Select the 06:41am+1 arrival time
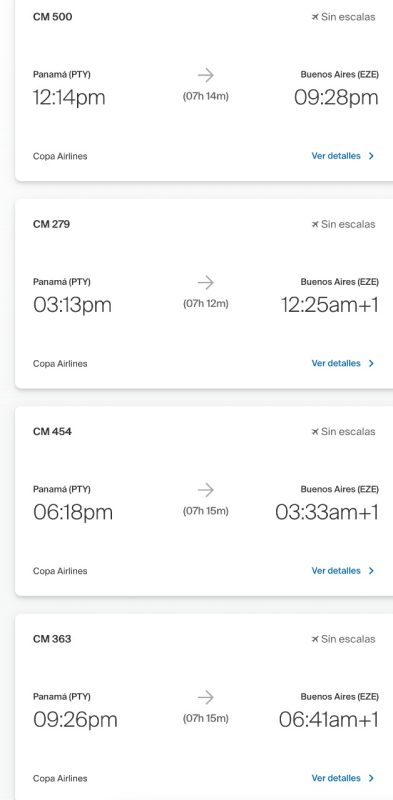Screen dimensions: 393x800 (x=329, y=720)
